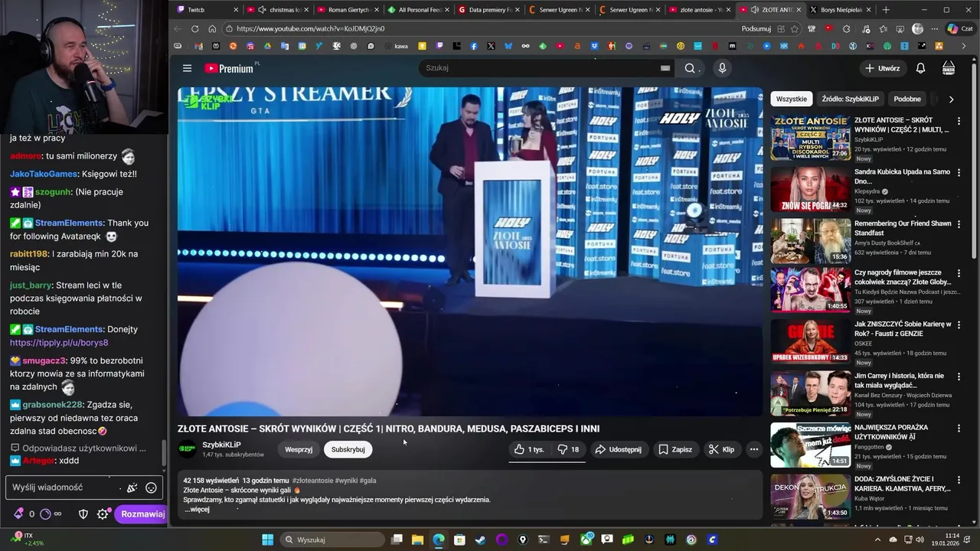Open the YouTube guide hamburger menu

pyautogui.click(x=187, y=68)
